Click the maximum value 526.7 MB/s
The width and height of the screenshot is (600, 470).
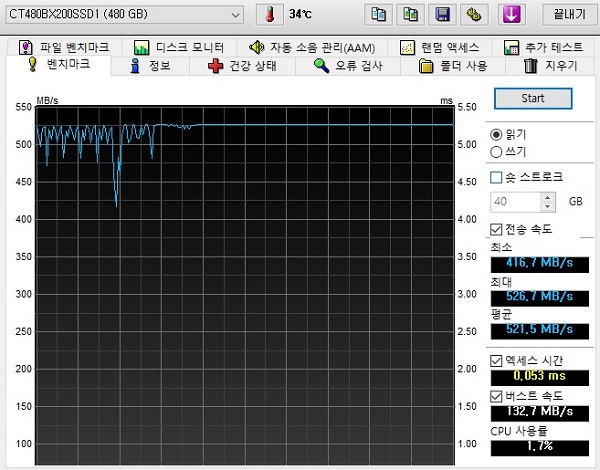[540, 298]
